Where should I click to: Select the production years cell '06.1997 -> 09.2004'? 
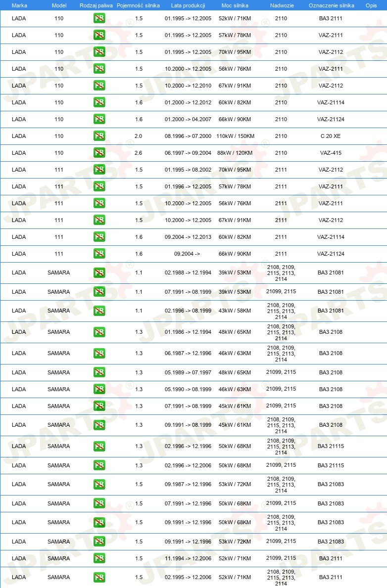pos(188,153)
